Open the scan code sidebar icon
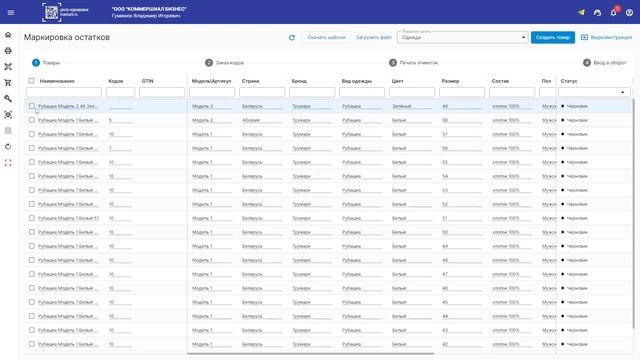Viewport: 640px width, 360px height. point(8,115)
